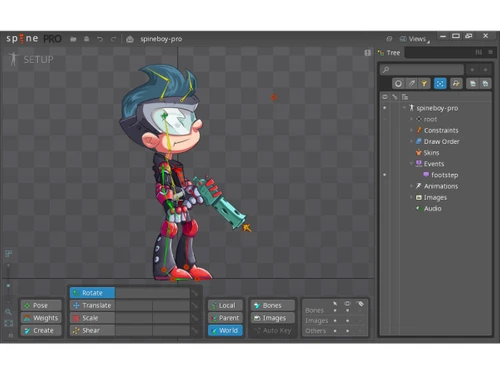Toggle visibility dot of spineboy-pro skeleton

[385, 108]
